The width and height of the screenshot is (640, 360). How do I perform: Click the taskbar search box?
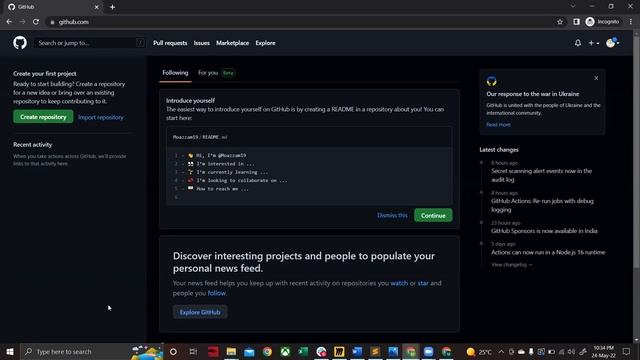click(x=91, y=351)
